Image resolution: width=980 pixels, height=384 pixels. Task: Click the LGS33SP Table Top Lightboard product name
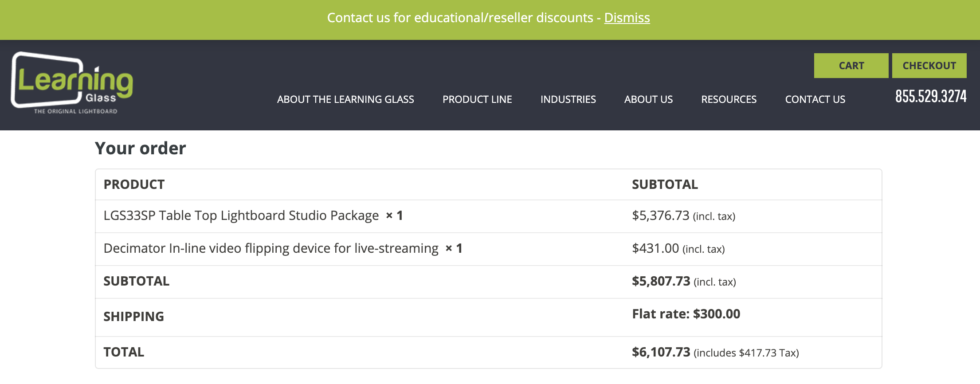241,216
